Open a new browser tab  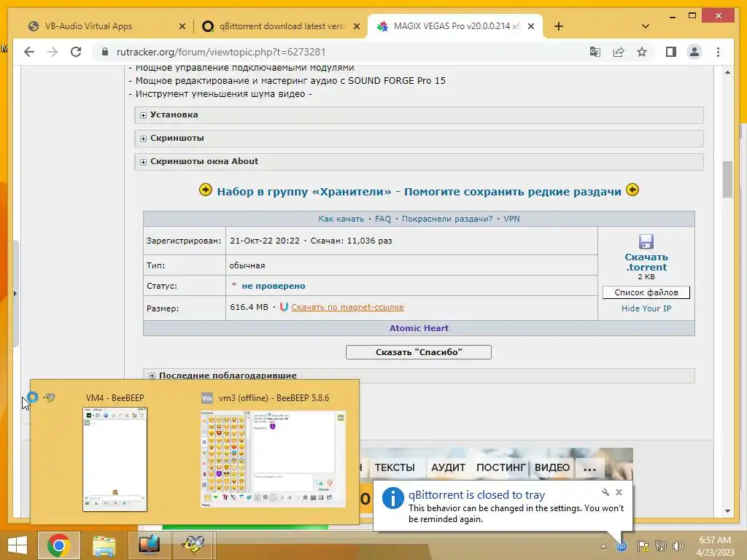(x=559, y=26)
